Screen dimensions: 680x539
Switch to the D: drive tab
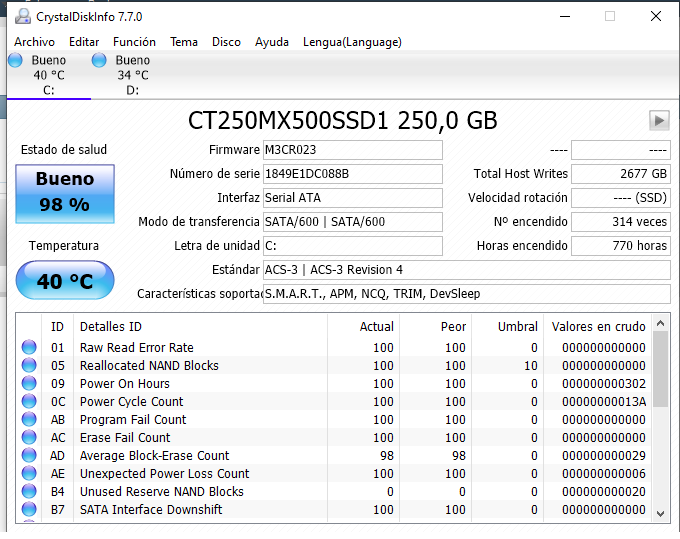pos(132,75)
